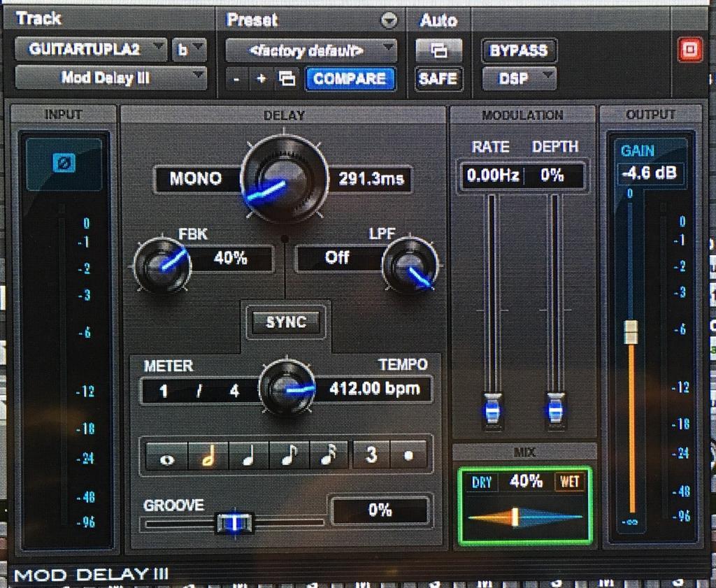Viewport: 716px width, 588px height.
Task: Click the 412.00 bpm tempo field
Action: pos(374,389)
